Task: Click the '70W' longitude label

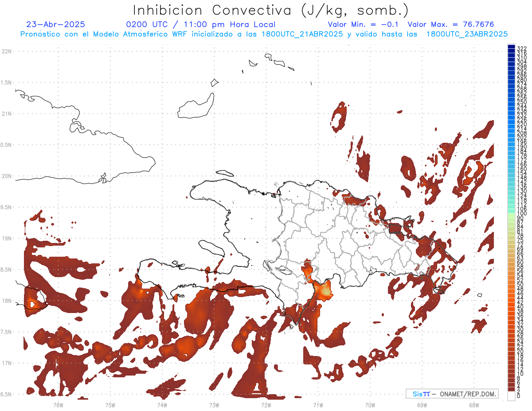Action: [370, 405]
